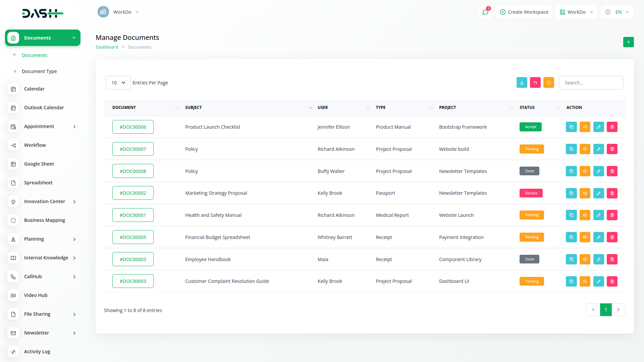Click the Create Workspace button
The width and height of the screenshot is (644, 362).
(x=524, y=12)
